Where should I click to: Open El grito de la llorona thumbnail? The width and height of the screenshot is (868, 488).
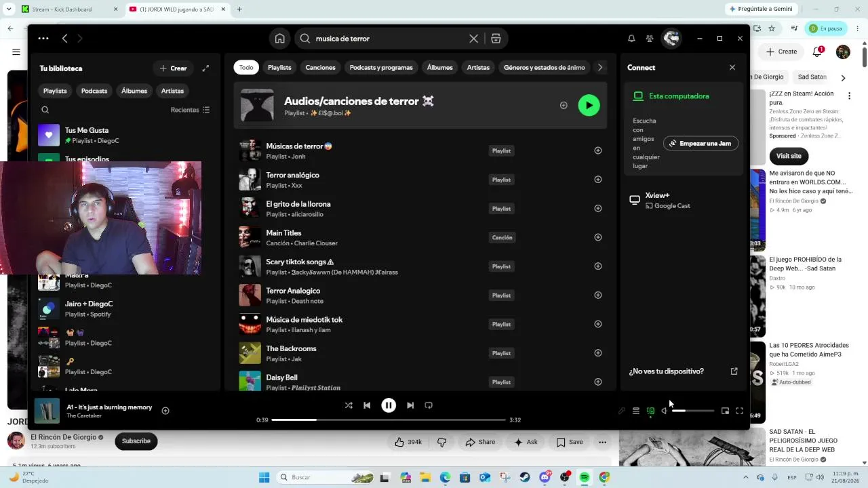click(x=250, y=208)
